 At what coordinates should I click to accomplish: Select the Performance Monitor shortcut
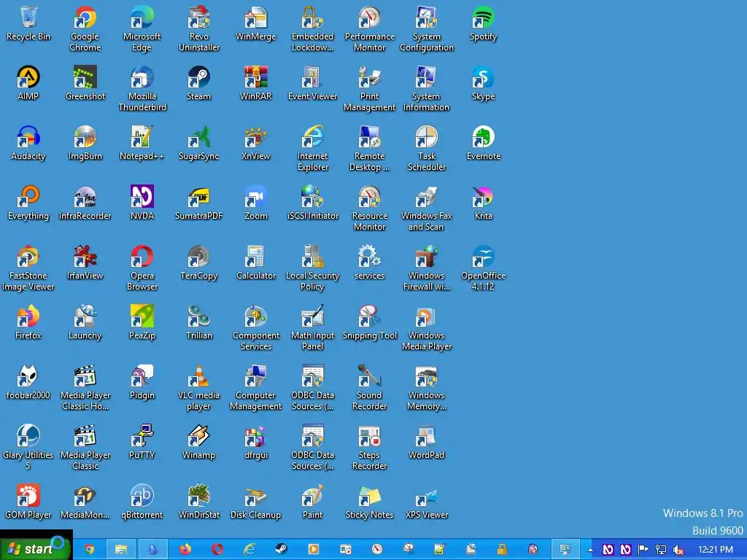(370, 28)
